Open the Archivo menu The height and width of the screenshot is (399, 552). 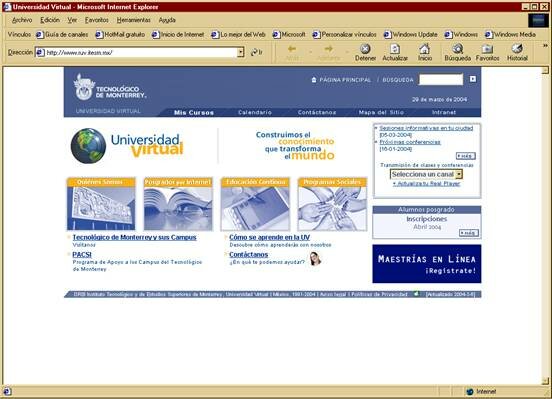[x=22, y=20]
